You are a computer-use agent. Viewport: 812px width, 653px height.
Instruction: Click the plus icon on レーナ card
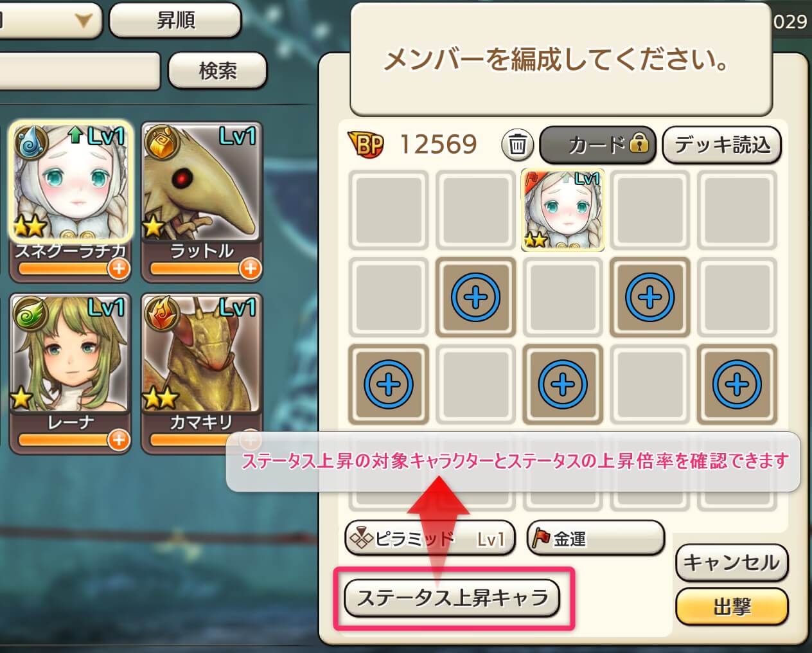coord(118,440)
